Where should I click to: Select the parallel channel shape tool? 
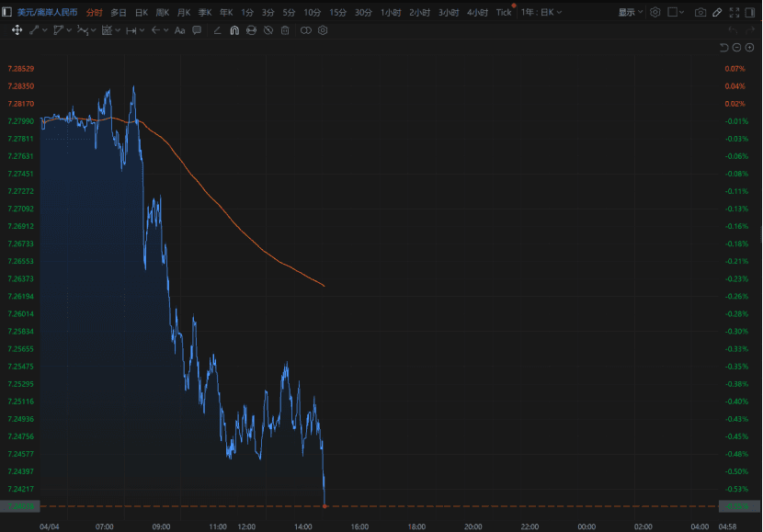click(58, 30)
